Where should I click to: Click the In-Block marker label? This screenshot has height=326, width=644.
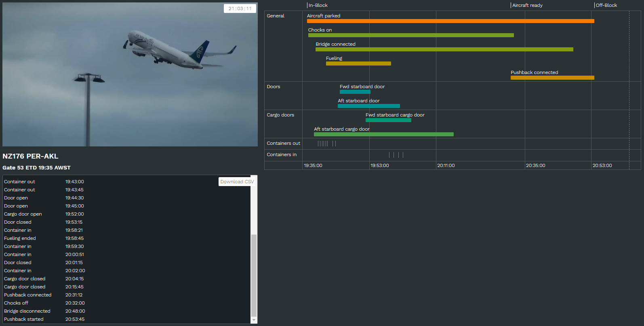[x=318, y=5]
